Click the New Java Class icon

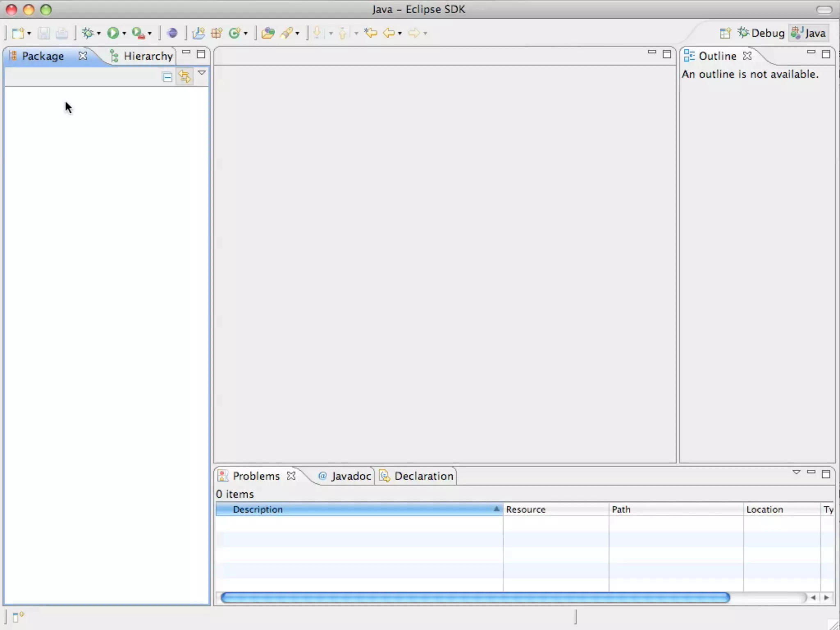(235, 33)
